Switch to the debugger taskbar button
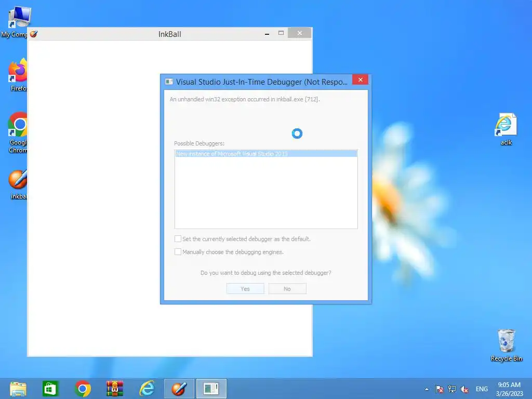 point(211,389)
